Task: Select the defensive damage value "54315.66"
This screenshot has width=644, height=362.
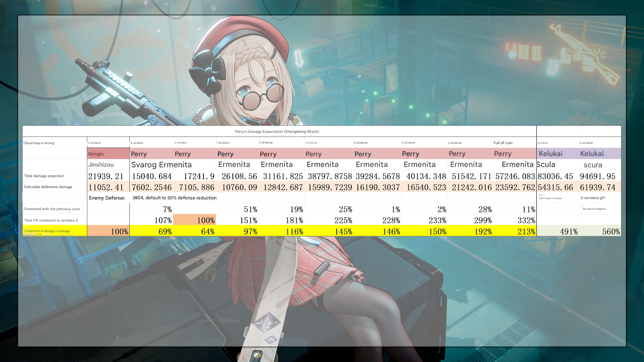Action: click(555, 187)
